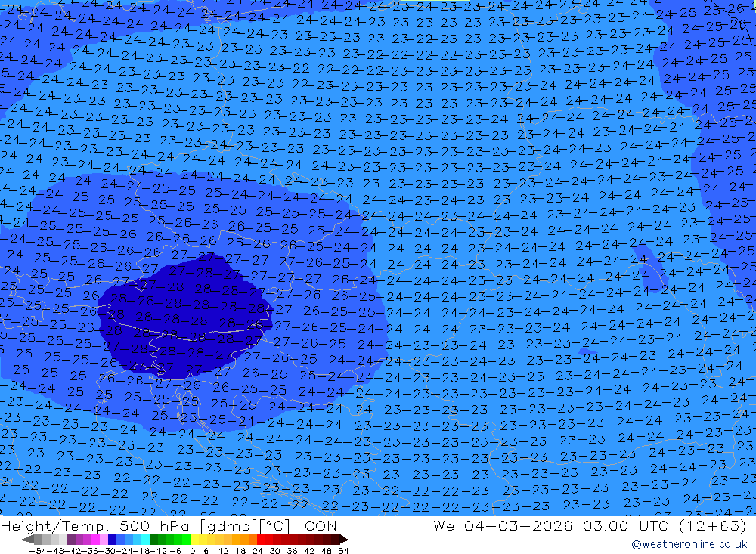Viewport: 756px width, 554px height.
Task: Click the '36' legend scale label
Action: [292, 551]
